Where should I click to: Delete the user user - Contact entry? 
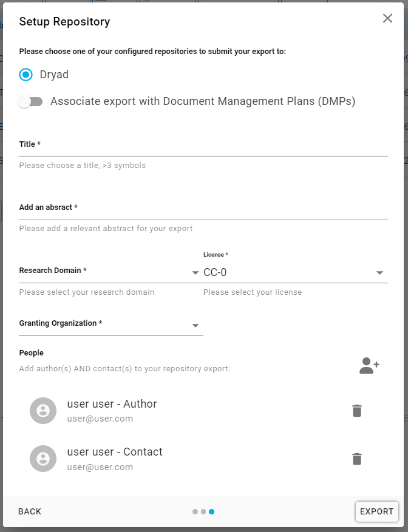tap(357, 459)
